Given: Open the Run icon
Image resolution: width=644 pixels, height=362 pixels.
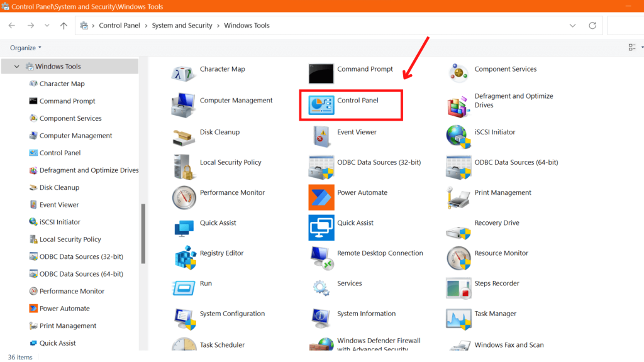Looking at the screenshot, I should [184, 288].
